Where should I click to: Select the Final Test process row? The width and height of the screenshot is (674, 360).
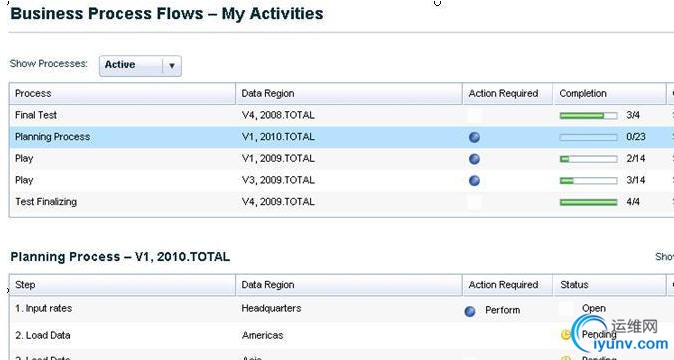pos(342,115)
